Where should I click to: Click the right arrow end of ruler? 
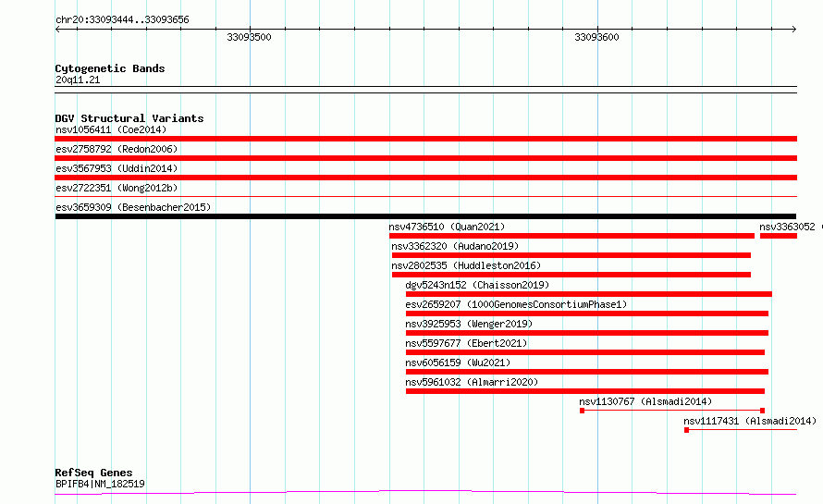pyautogui.click(x=794, y=29)
